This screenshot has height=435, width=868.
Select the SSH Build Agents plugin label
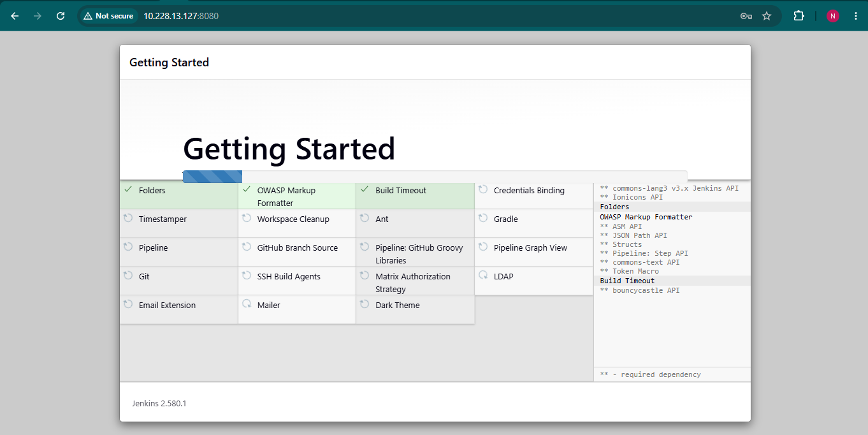pyautogui.click(x=289, y=276)
